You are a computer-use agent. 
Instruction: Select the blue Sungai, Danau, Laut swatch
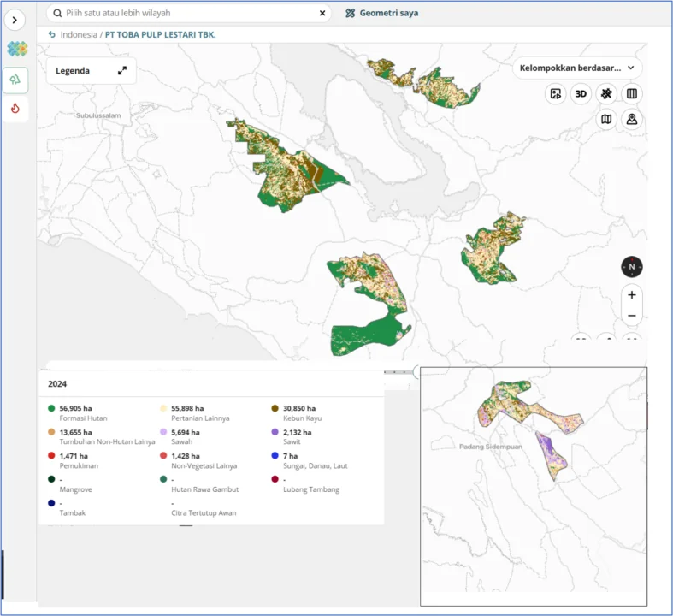click(x=275, y=455)
